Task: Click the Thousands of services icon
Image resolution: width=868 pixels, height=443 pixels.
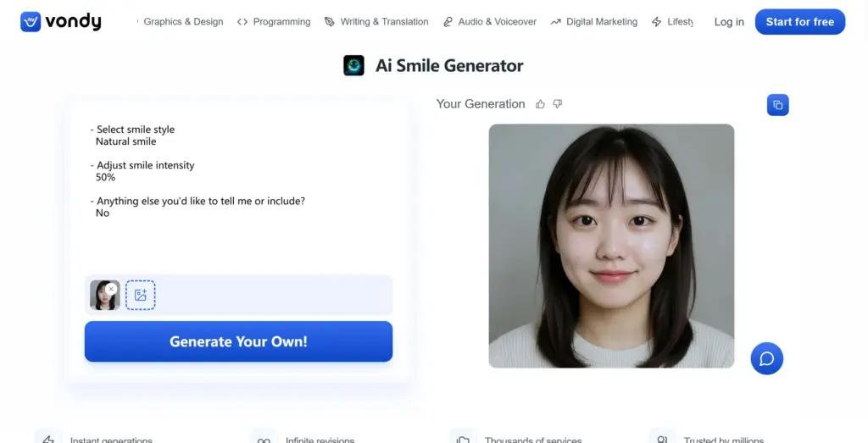Action: click(x=463, y=440)
